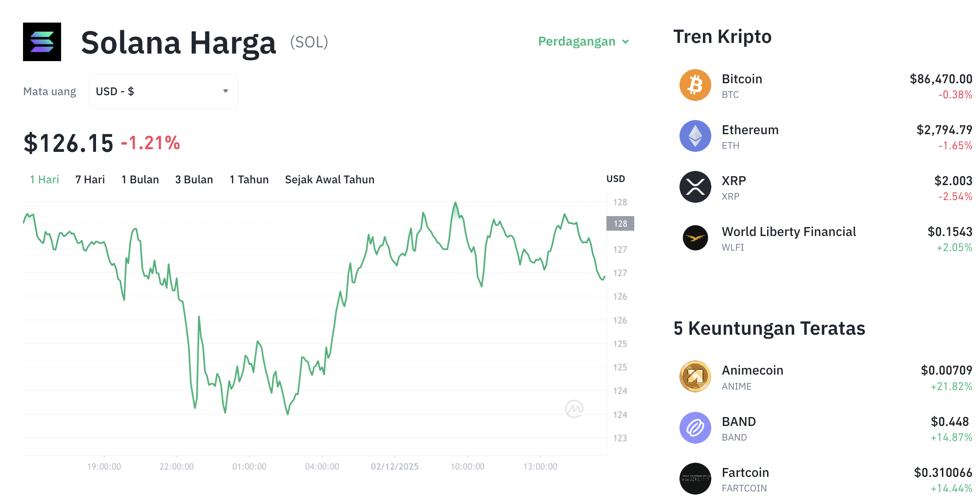Viewport: 980px width, 503px height.
Task: Enable the 3 Bulan price view
Action: click(x=194, y=179)
